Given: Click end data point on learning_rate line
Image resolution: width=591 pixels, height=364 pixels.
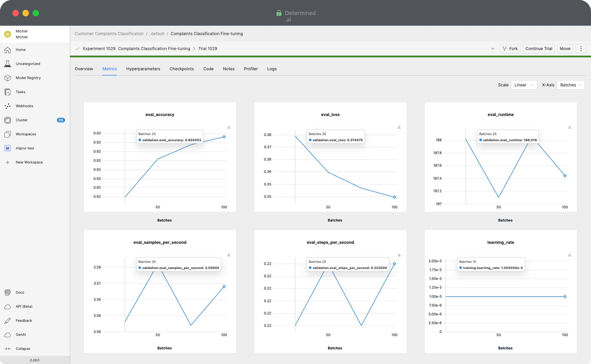Looking at the screenshot, I should pyautogui.click(x=565, y=297).
